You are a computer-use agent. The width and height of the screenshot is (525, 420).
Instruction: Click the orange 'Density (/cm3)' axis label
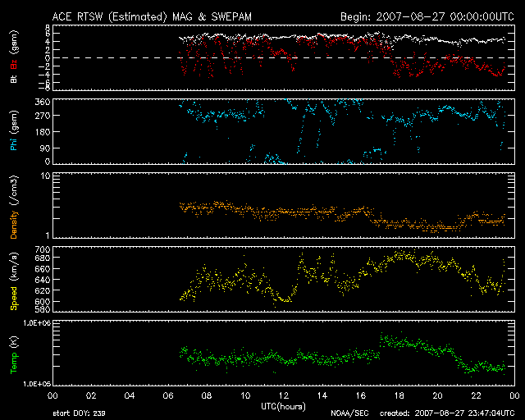[14, 207]
